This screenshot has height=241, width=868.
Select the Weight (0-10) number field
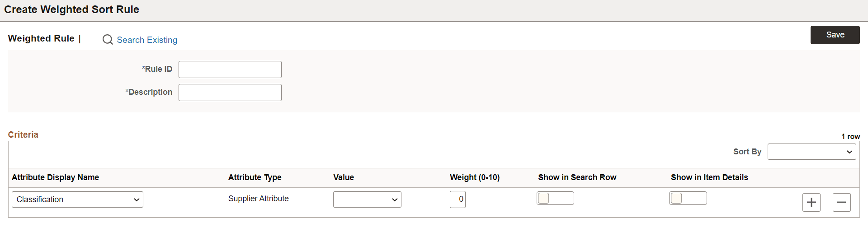[458, 199]
